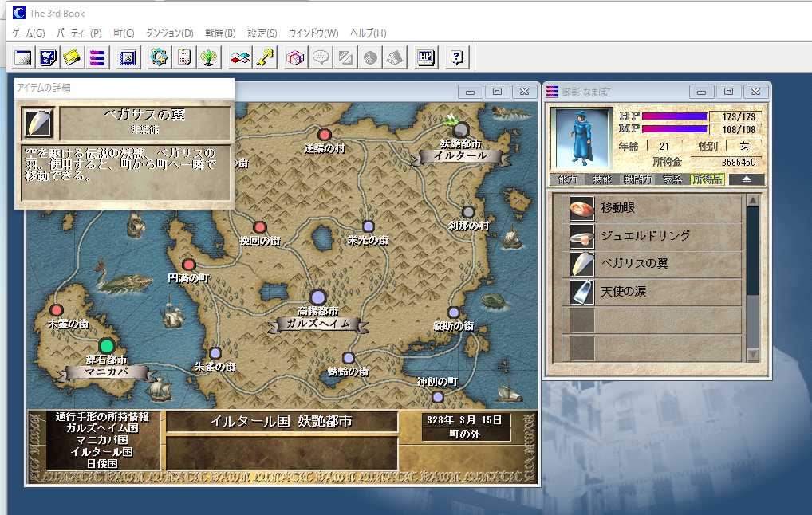Click the ジュエルドリング ring icon
This screenshot has height=515, width=812.
click(x=581, y=237)
